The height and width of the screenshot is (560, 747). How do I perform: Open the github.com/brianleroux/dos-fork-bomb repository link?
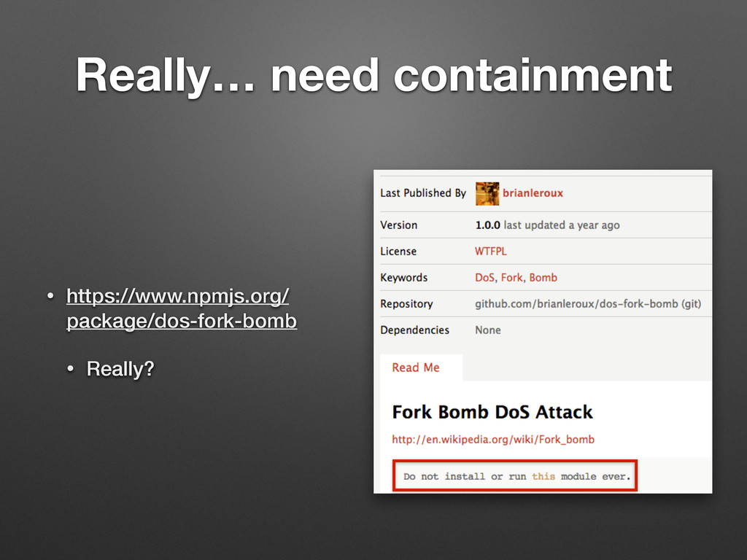click(588, 304)
